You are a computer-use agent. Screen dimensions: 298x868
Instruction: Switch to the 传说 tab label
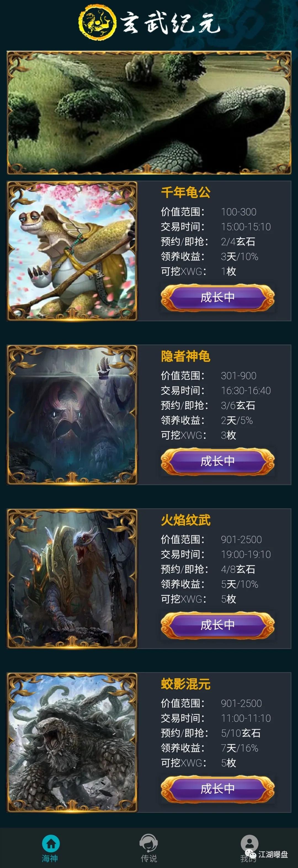[149, 858]
